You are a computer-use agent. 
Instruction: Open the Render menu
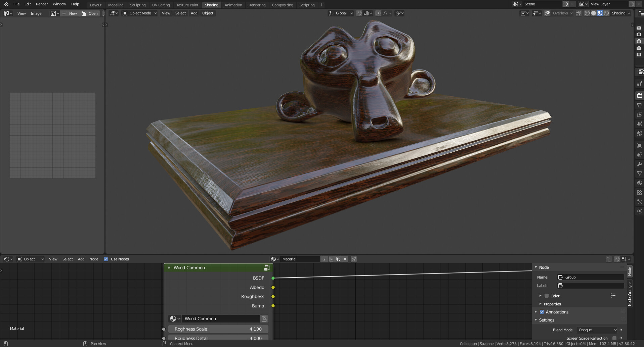pos(42,4)
